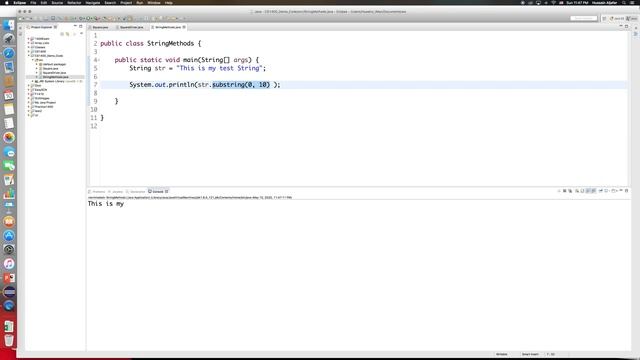The height and width of the screenshot is (360, 640).
Task: Expand the GUIImages project node
Action: [x=29, y=98]
